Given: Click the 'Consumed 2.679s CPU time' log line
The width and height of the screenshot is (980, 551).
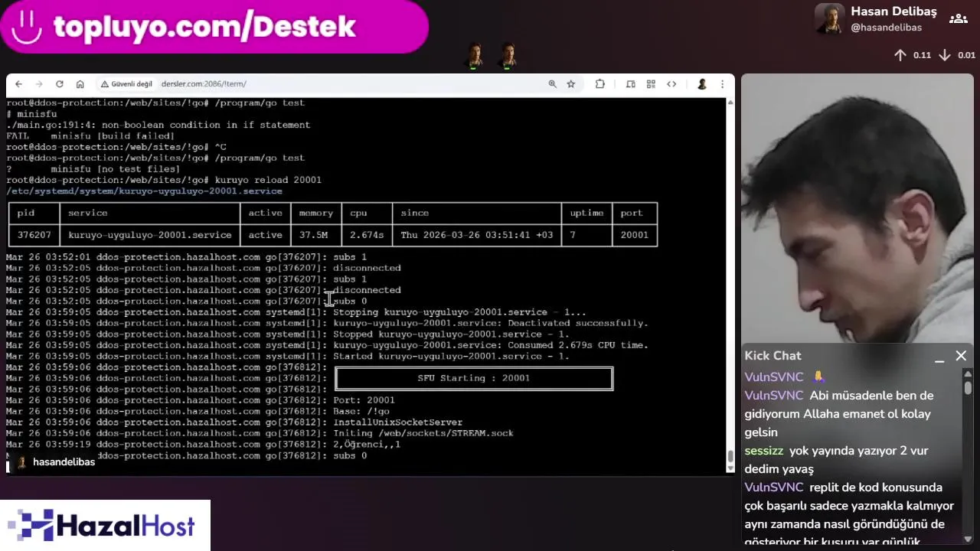Looking at the screenshot, I should [x=327, y=345].
